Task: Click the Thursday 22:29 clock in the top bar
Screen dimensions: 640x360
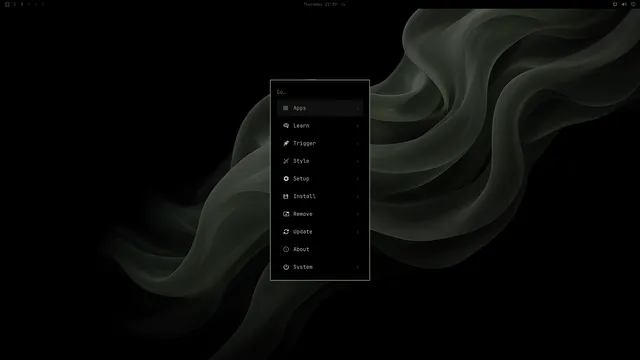Action: pos(320,4)
